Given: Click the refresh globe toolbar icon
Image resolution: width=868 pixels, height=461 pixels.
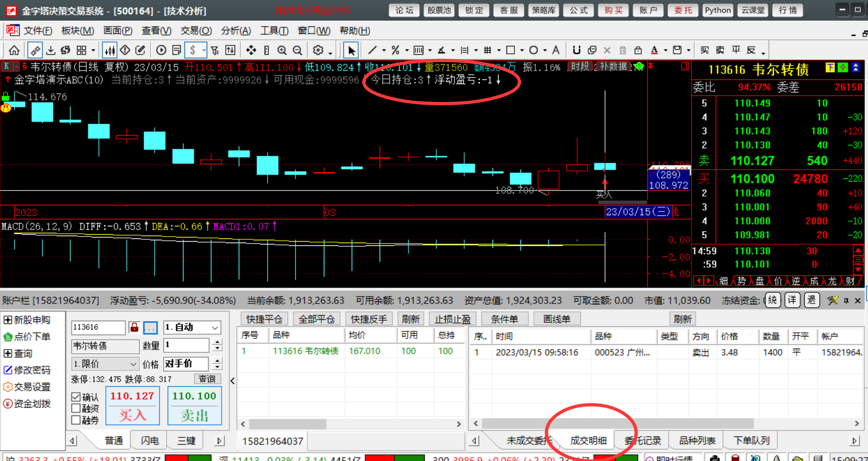Looking at the screenshot, I should 66,50.
